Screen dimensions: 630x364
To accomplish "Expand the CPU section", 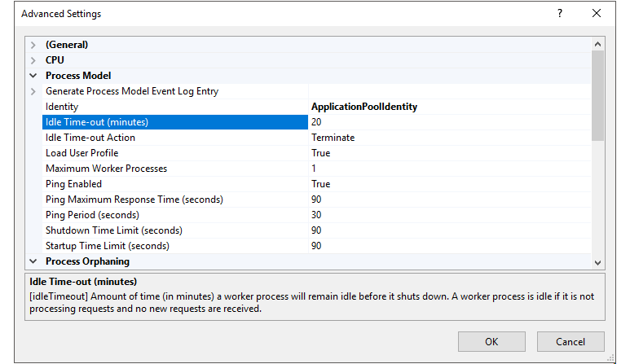I will tap(33, 60).
